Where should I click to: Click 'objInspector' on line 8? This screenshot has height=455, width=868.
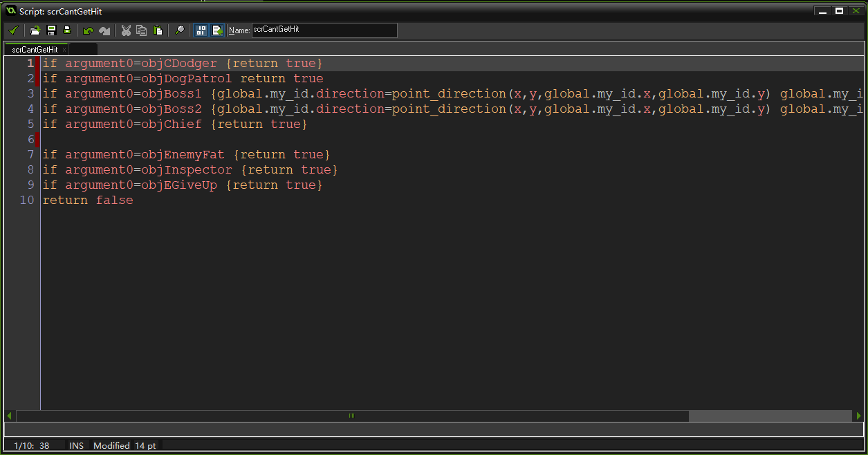187,170
